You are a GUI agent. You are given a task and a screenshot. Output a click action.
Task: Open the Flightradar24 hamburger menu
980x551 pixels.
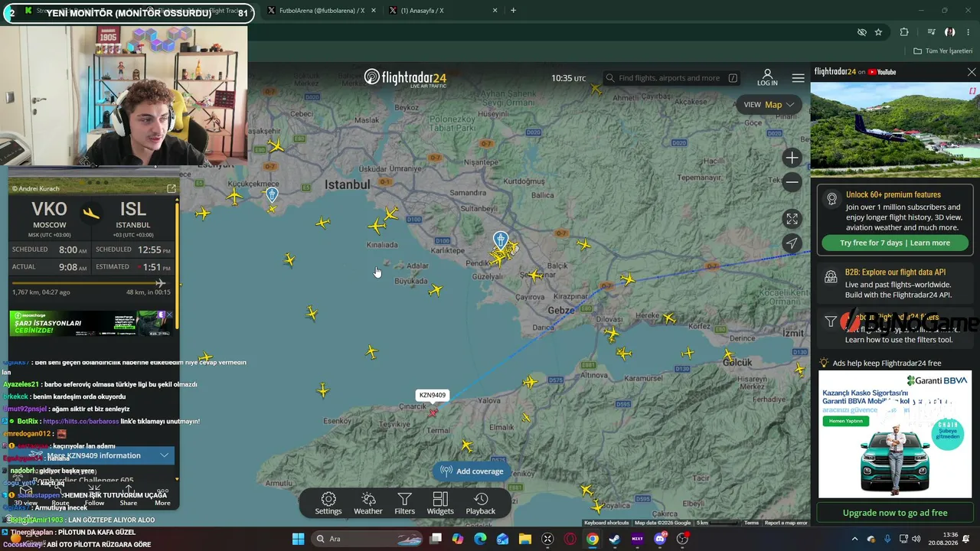[798, 78]
